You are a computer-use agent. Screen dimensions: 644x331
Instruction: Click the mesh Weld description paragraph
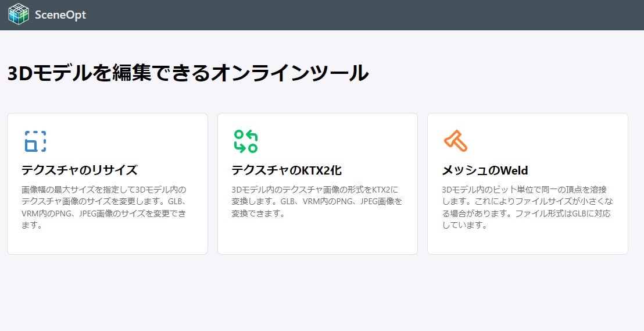point(527,208)
